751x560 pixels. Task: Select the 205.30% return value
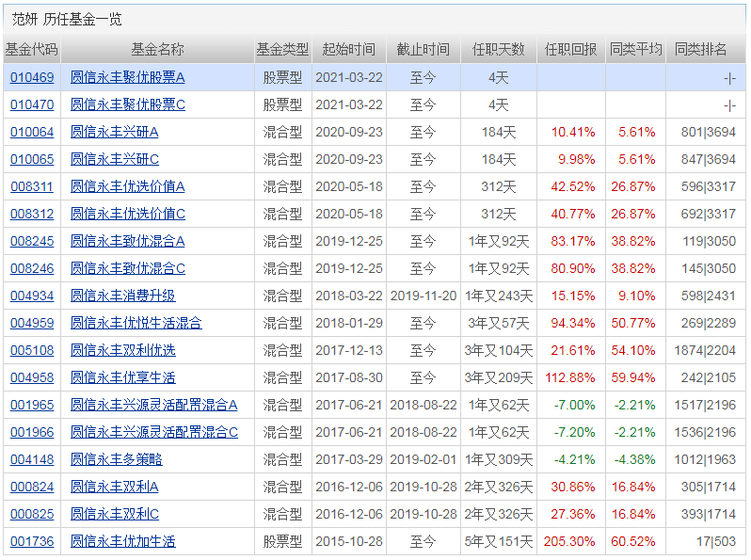(x=569, y=542)
